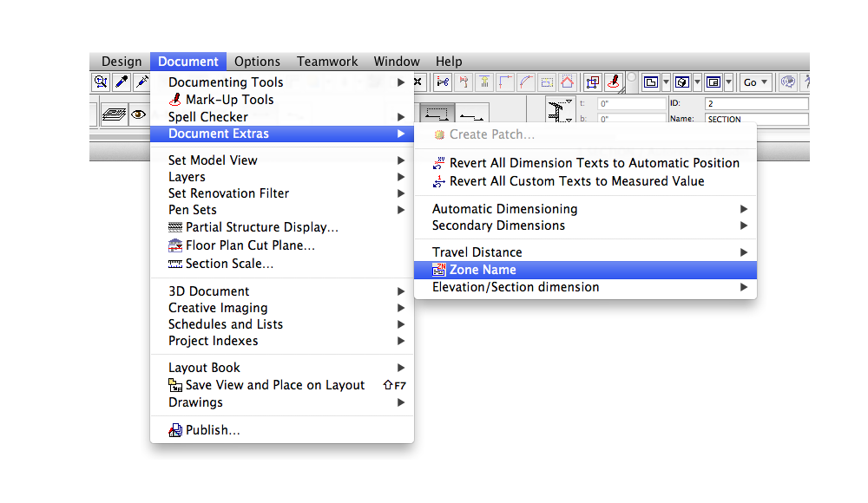868x503 pixels.
Task: Click the Name field containing SECTION
Action: coord(755,119)
